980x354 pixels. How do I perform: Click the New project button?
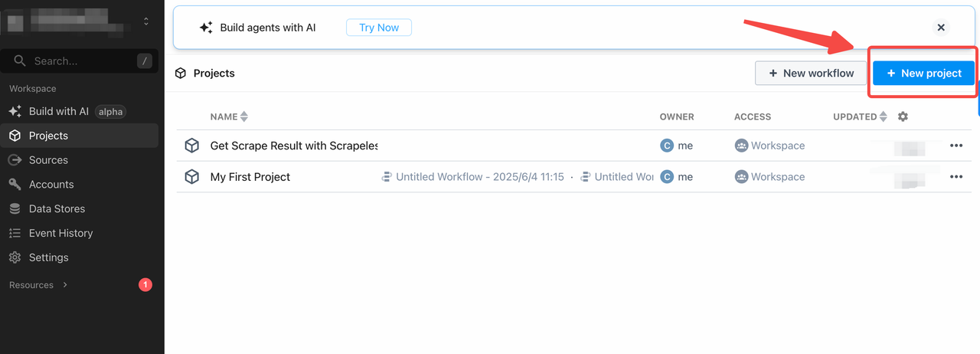pyautogui.click(x=923, y=73)
